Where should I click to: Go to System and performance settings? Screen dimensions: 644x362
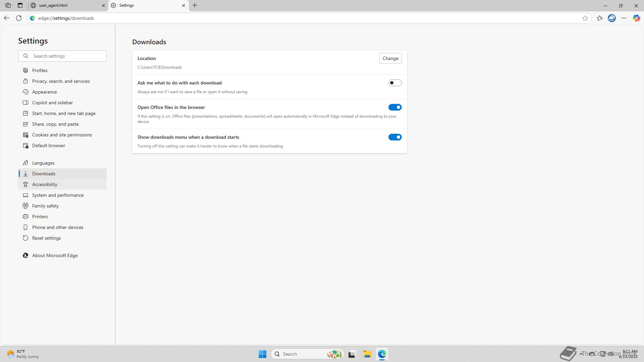pyautogui.click(x=58, y=195)
